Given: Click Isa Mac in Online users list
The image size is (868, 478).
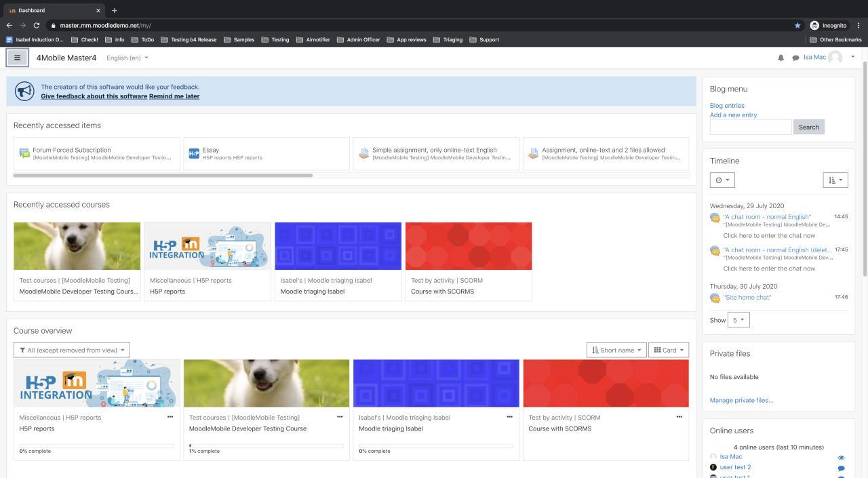Looking at the screenshot, I should [731, 457].
